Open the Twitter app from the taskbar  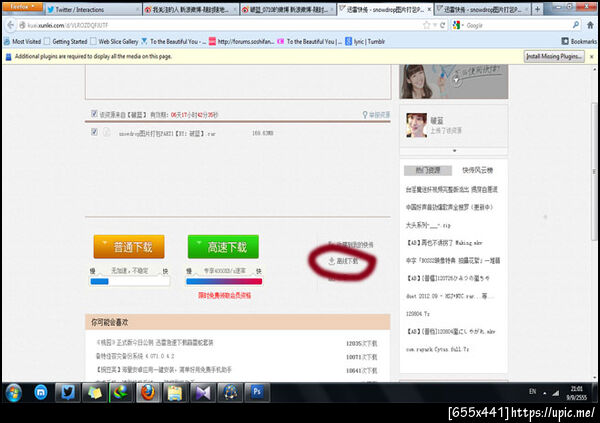pos(68,393)
